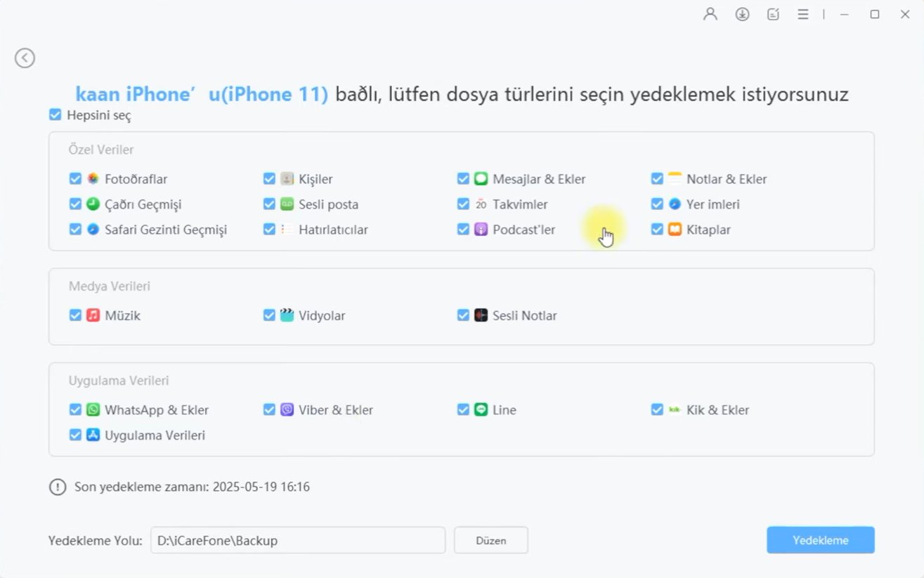924x578 pixels.
Task: Click the Çağrı Geçmişi phone icon
Action: tap(93, 204)
